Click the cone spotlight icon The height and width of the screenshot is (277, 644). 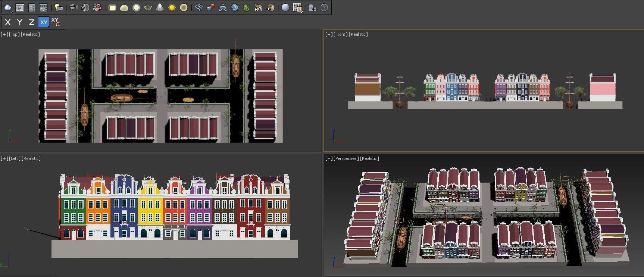160,7
